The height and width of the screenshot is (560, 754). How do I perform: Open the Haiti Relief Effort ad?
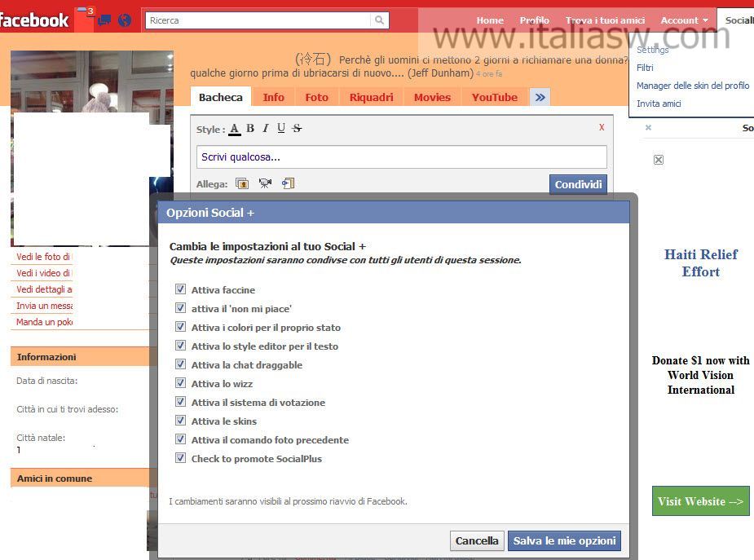click(701, 263)
